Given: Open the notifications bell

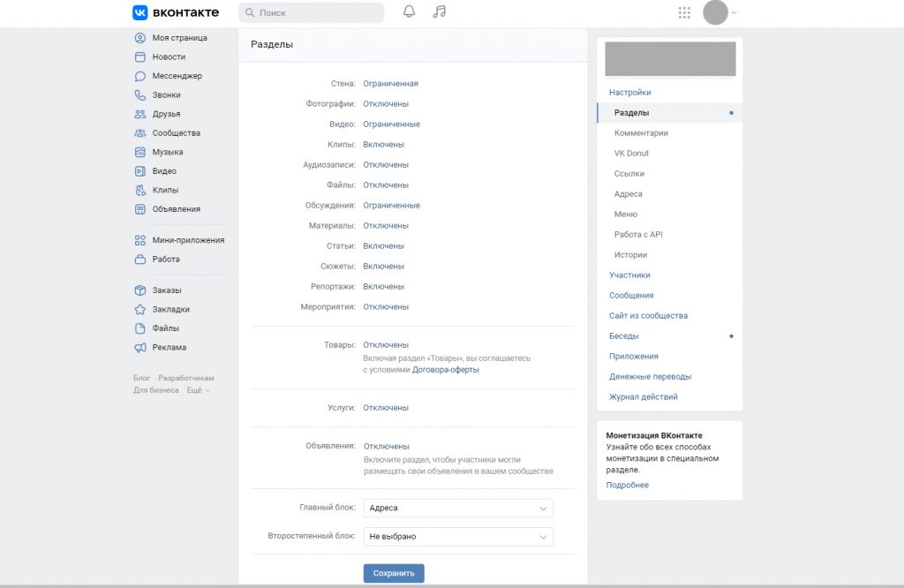Looking at the screenshot, I should [409, 11].
